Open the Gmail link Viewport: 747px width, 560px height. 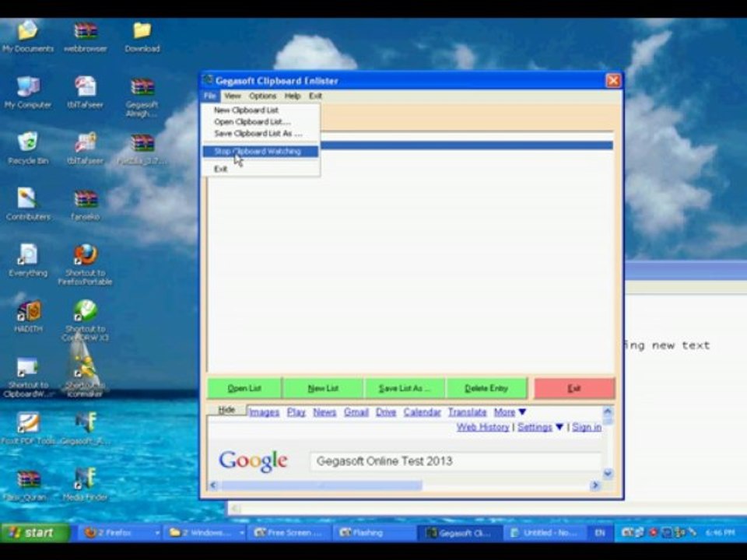356,412
